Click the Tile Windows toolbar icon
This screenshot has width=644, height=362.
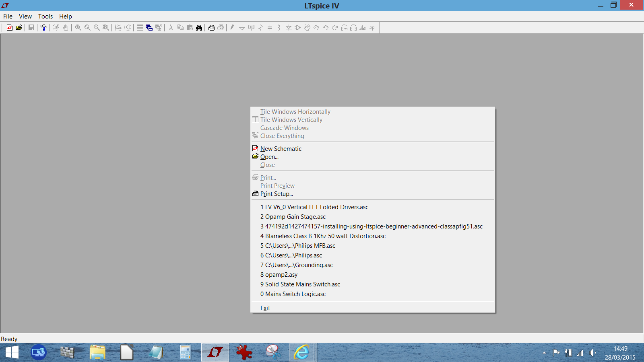(x=140, y=28)
